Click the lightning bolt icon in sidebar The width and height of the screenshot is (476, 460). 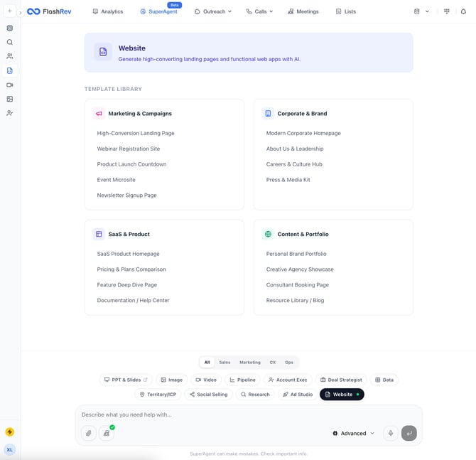(10, 432)
